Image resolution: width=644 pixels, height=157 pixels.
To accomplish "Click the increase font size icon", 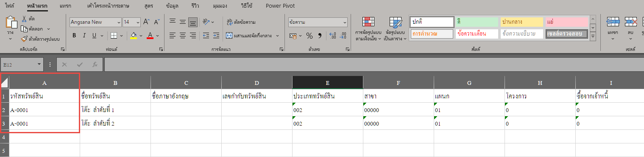I will 146,22.
